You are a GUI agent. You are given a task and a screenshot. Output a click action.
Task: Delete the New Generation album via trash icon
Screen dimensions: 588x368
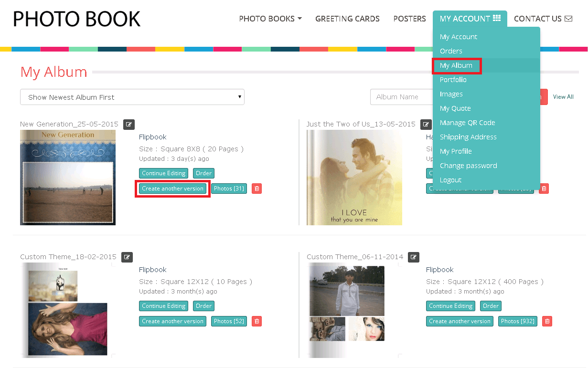click(x=257, y=189)
